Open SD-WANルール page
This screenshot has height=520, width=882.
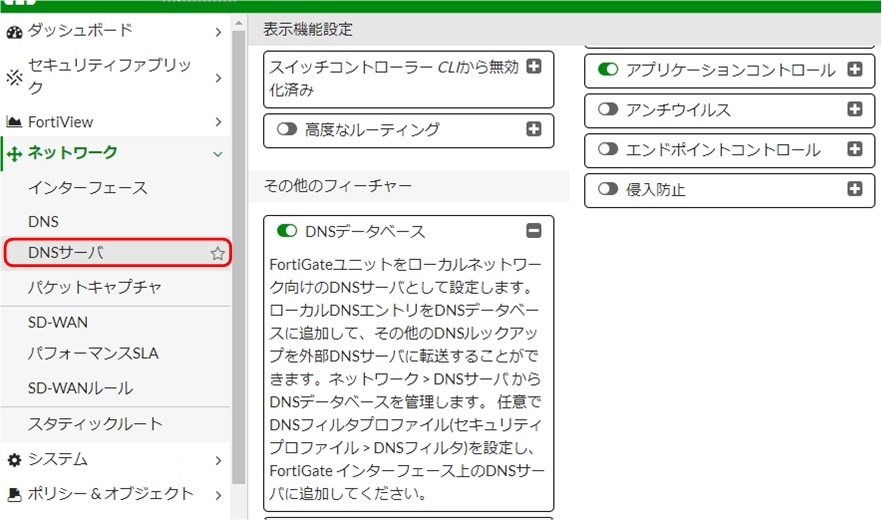pyautogui.click(x=115, y=388)
